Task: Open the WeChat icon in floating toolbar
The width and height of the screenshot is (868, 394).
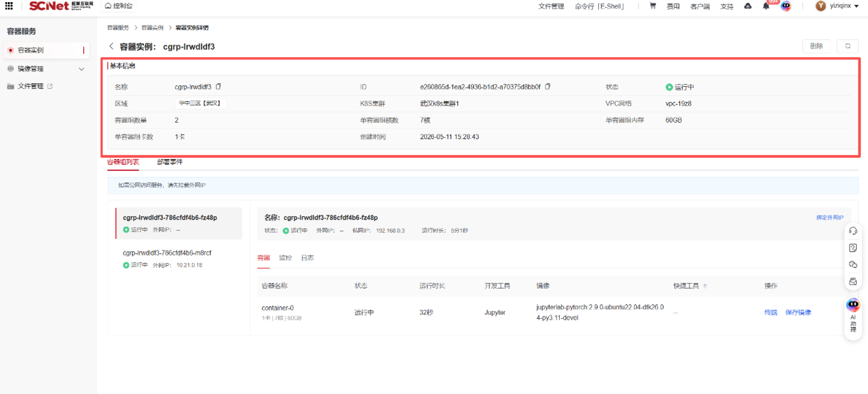Action: [853, 264]
